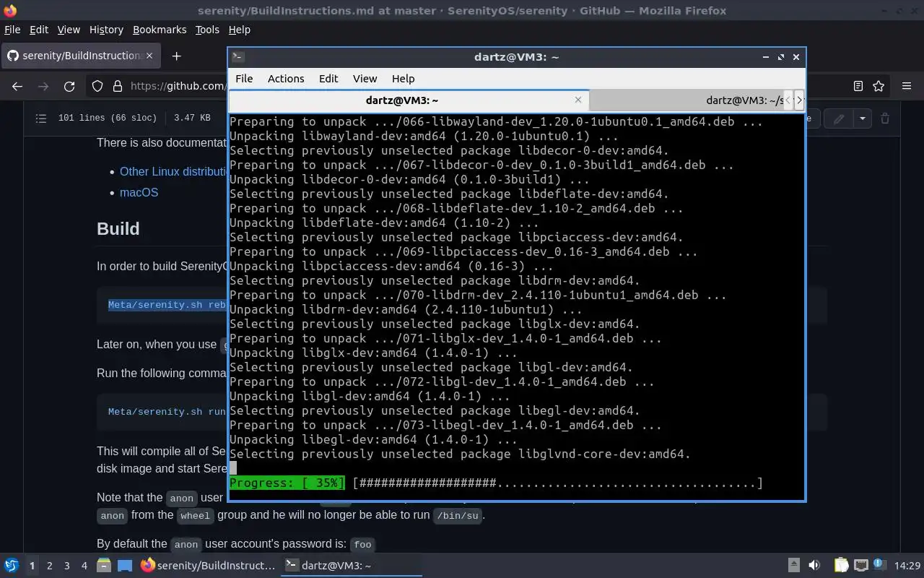Screen dimensions: 924x578
Task: Open the terminal window menu icon in title bar
Action: point(238,56)
